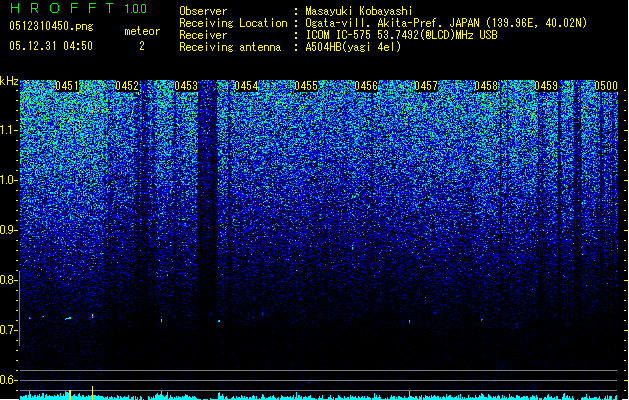Select the file name 0512310450.png
The image size is (629, 400).
[x=51, y=26]
